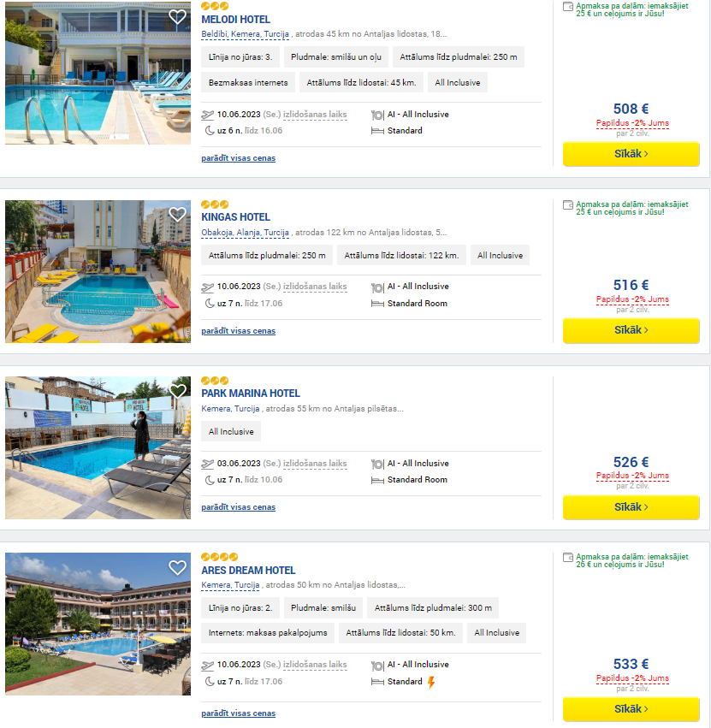Show all prices for Ares Dream Hotel
This screenshot has width=711, height=728.
(x=238, y=713)
